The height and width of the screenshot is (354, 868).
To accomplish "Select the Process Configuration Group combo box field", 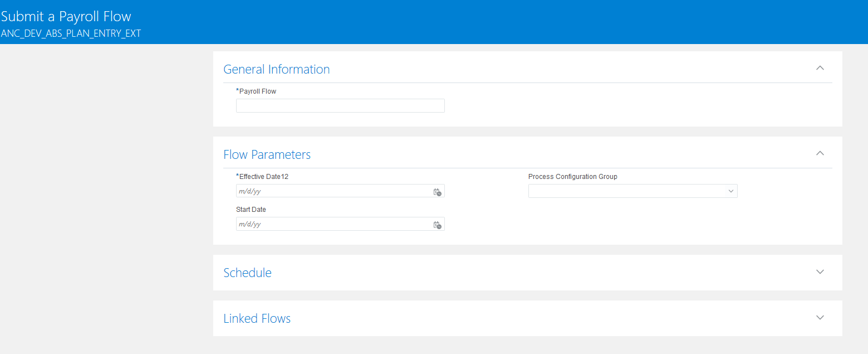I will [x=626, y=191].
